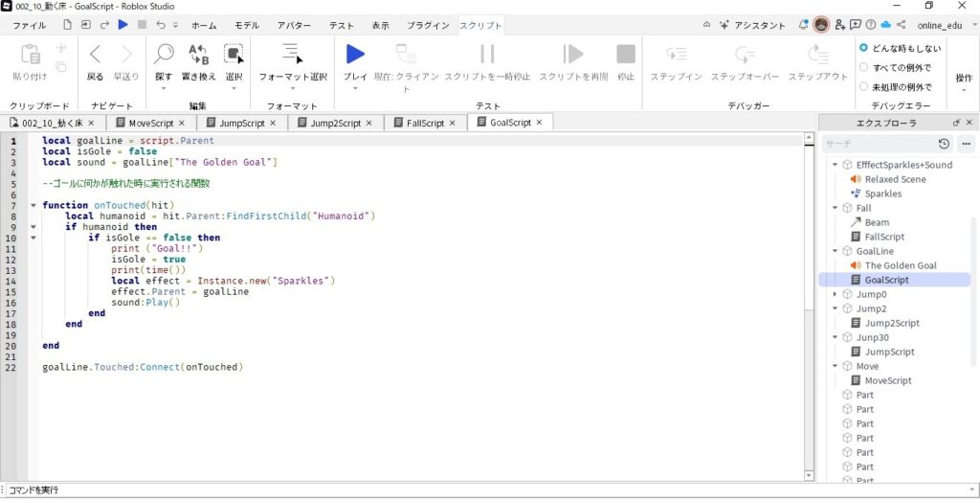Click the blue Play (プレイ) icon
This screenshot has height=501, width=980.
(x=355, y=54)
